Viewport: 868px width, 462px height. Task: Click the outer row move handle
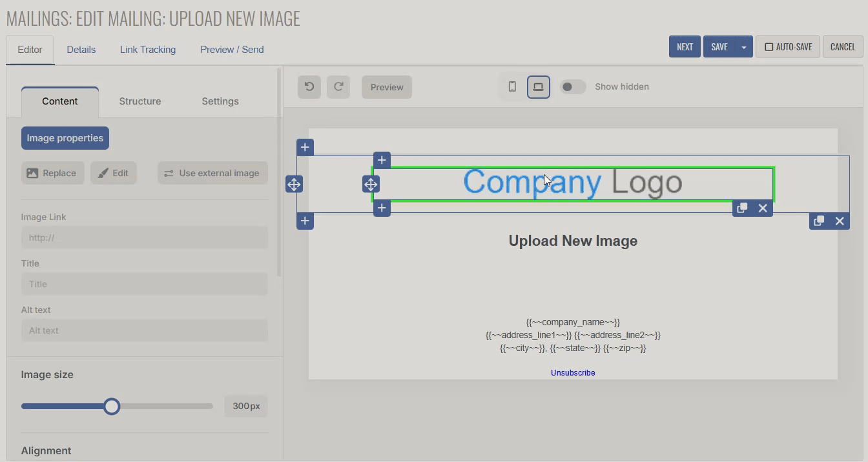pyautogui.click(x=294, y=185)
